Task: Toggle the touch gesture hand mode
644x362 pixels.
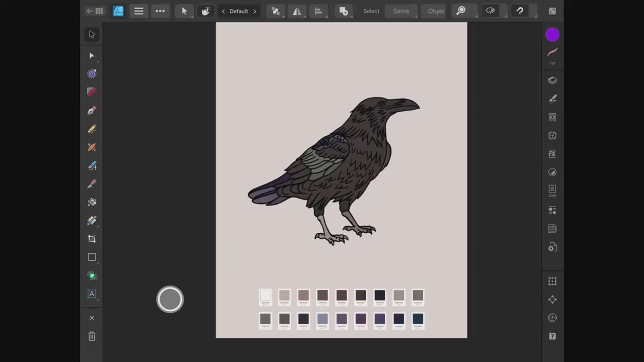Action: pos(205,11)
